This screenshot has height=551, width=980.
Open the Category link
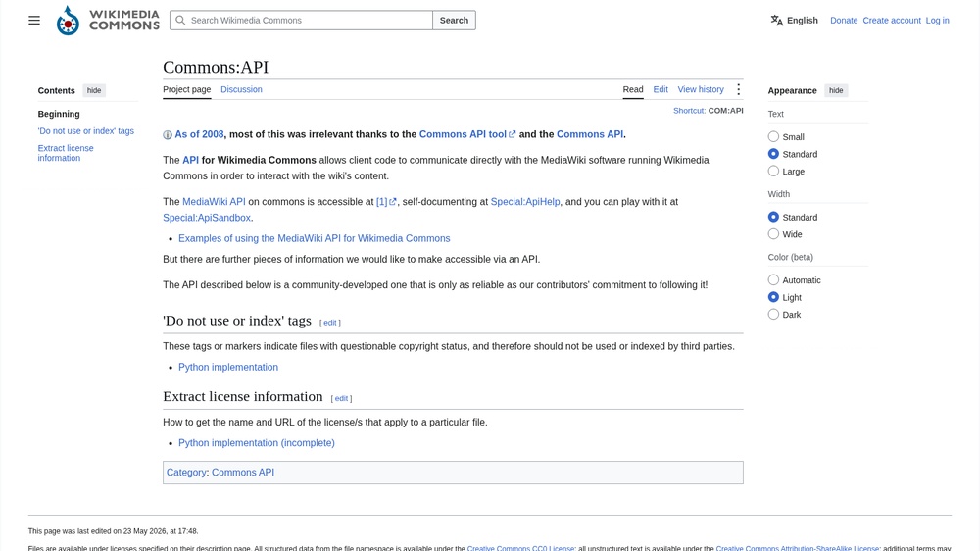coord(186,473)
